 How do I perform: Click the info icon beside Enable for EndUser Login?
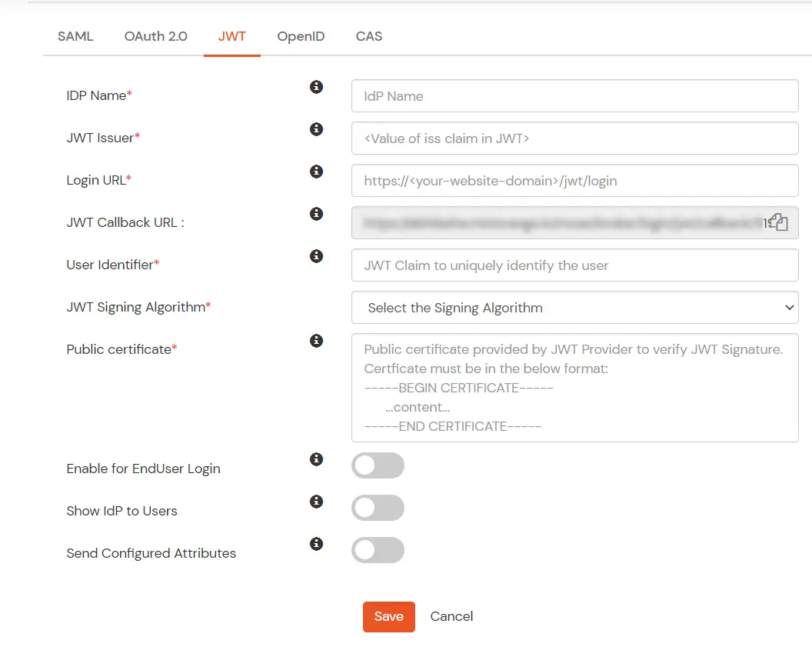point(315,459)
